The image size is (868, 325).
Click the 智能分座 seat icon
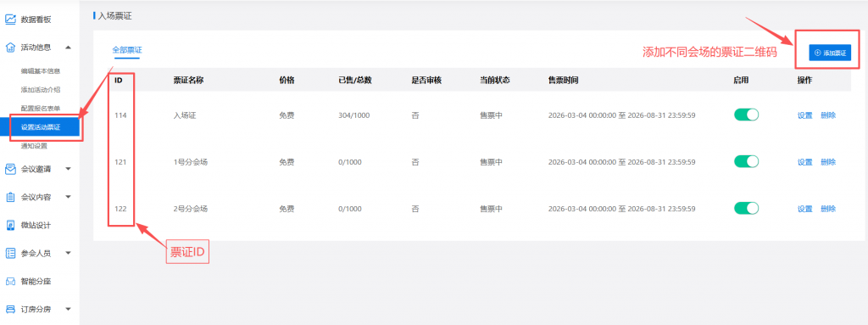10,281
